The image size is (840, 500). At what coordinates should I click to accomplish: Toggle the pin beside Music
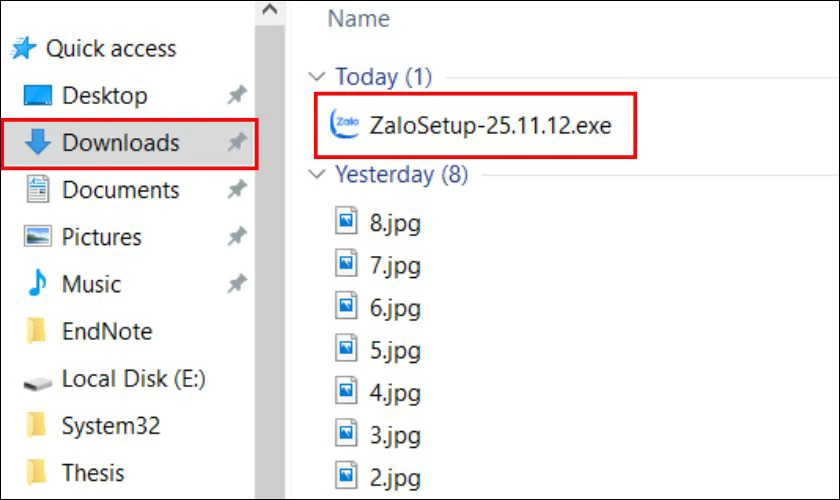(236, 284)
